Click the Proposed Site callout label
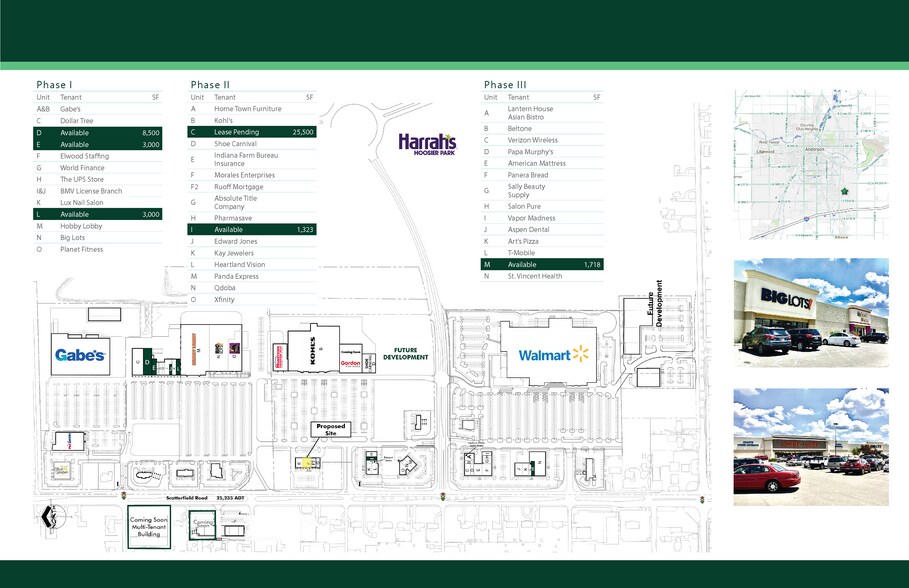 (330, 430)
